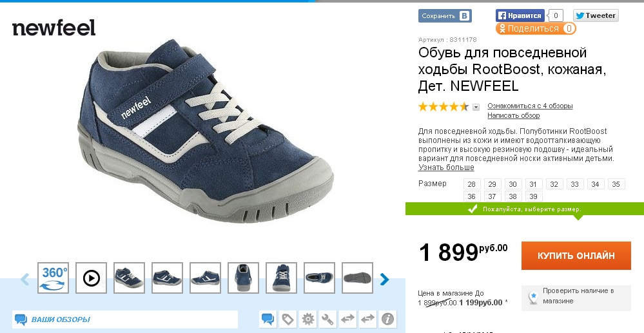
Task: Click the blue comments bubble icon
Action: 268,319
